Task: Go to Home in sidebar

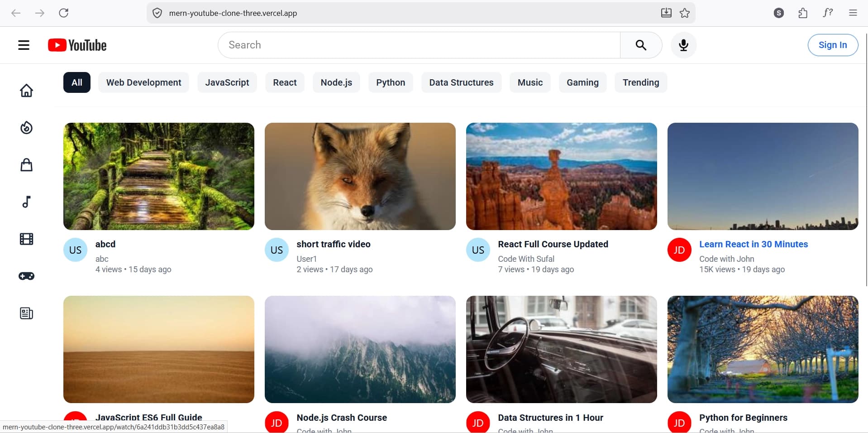Action: [27, 91]
